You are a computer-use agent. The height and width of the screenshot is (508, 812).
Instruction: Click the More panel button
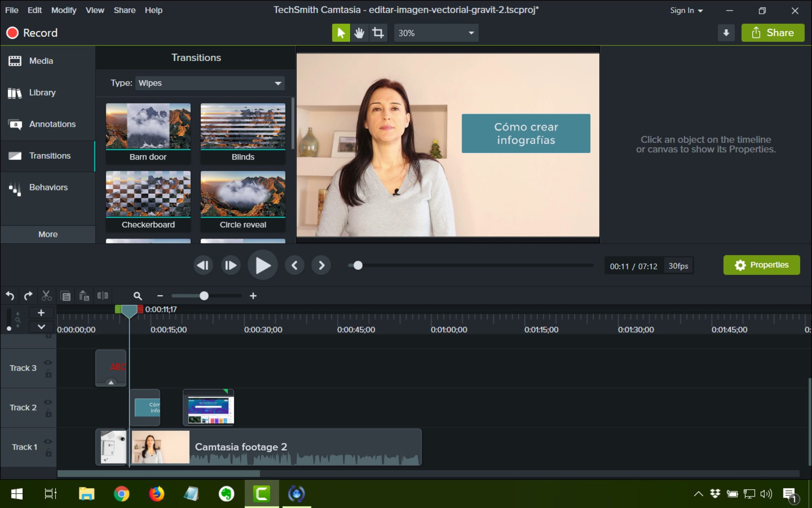click(x=48, y=234)
